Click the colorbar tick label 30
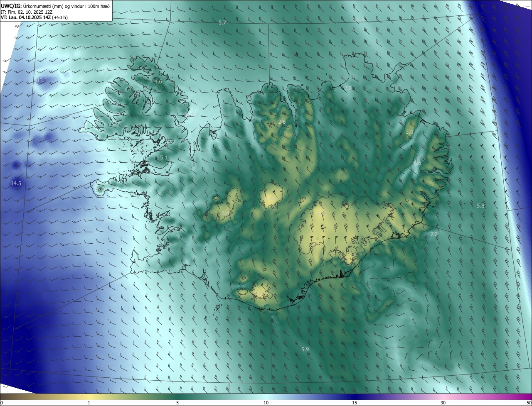The height and width of the screenshot is (406, 532). [x=443, y=403]
